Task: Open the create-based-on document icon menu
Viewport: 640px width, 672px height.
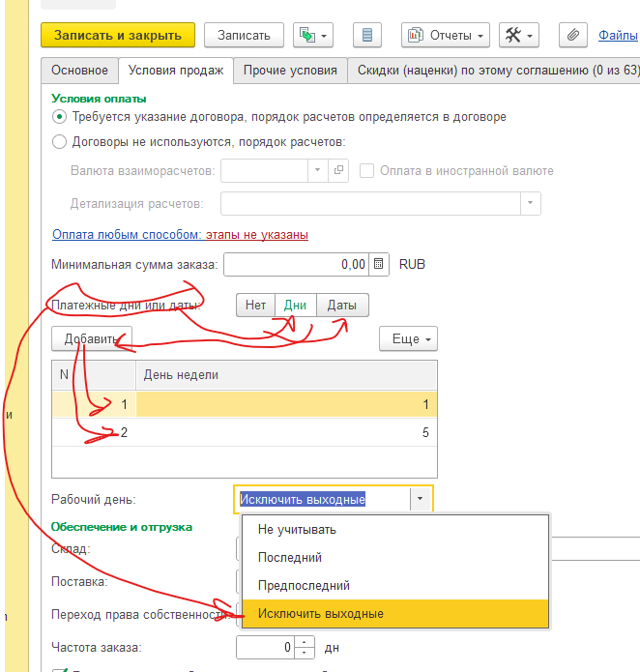Action: pos(315,36)
